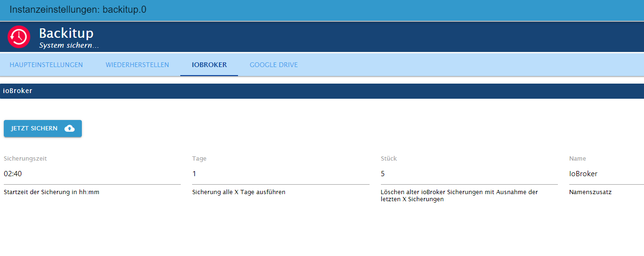The image size is (644, 256).
Task: Select the IOBROKER tab
Action: point(209,65)
